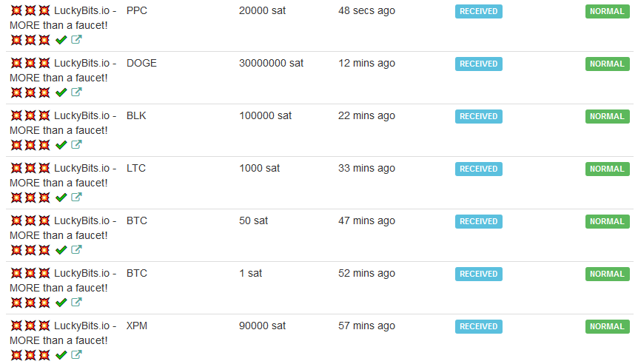Image resolution: width=638 pixels, height=364 pixels.
Task: Click RECEIVED badge for 52 mins ago entry
Action: (478, 274)
